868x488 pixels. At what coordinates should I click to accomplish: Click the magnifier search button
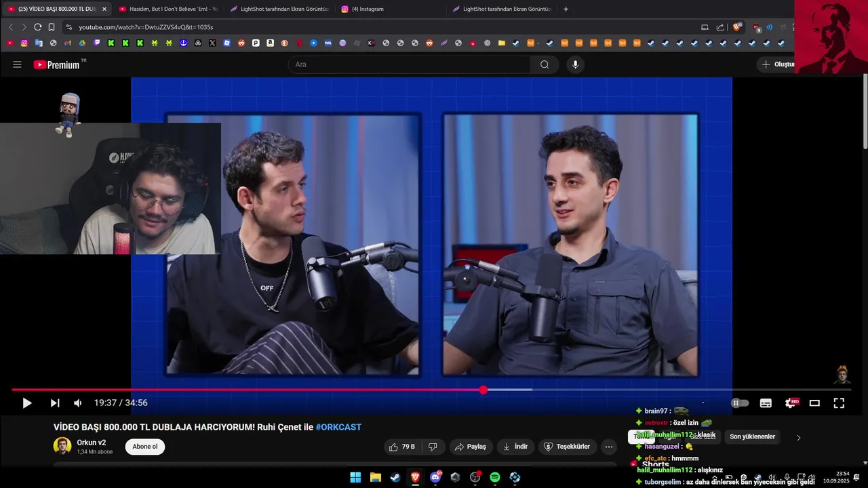(x=545, y=64)
